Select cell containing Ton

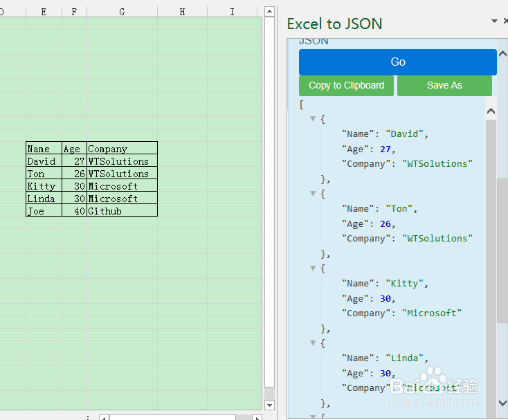pos(44,173)
